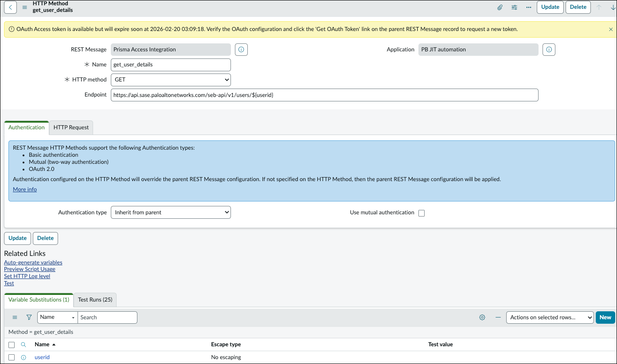
Task: Open the Actions on selected rows dropdown
Action: click(x=550, y=317)
